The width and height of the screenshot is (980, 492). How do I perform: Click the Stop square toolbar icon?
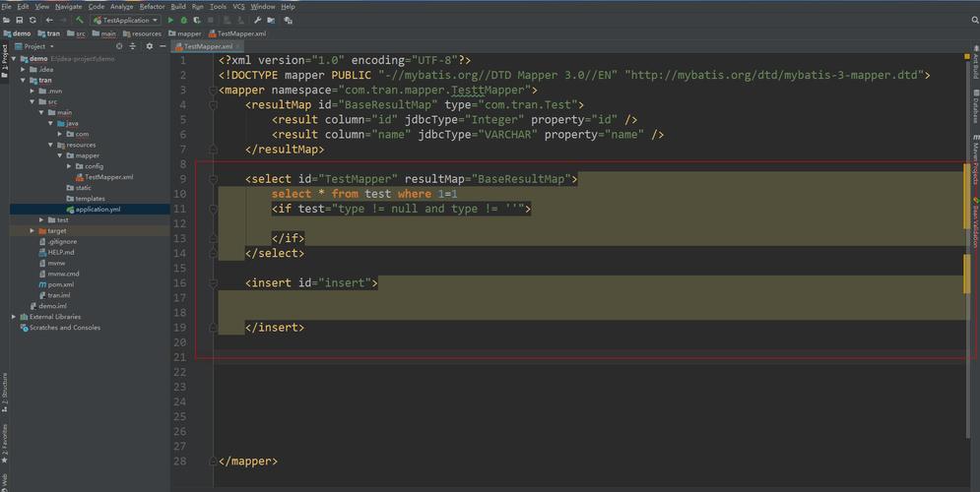click(211, 20)
